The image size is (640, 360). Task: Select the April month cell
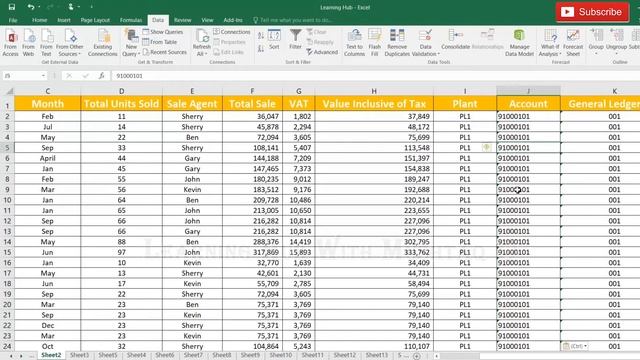tap(48, 158)
